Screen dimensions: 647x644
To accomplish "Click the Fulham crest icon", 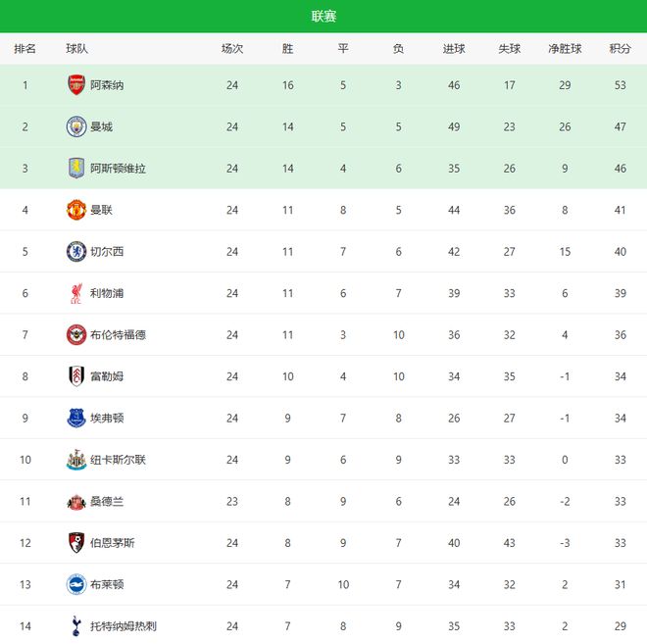I will (x=75, y=376).
